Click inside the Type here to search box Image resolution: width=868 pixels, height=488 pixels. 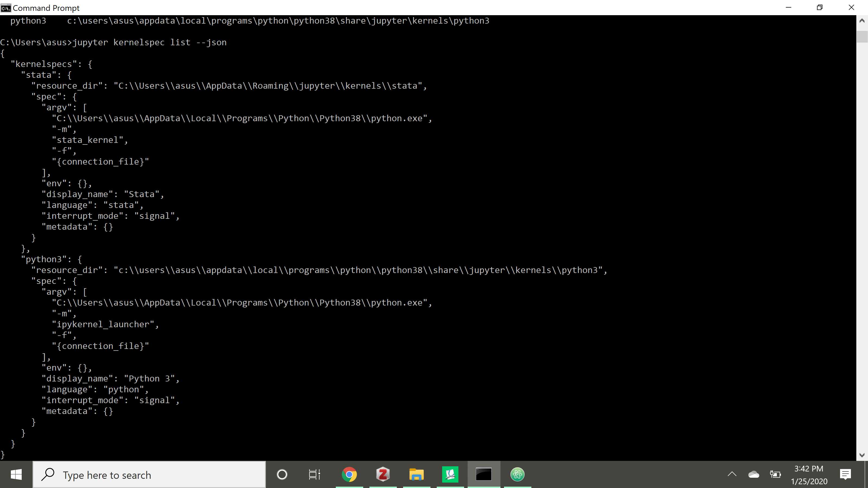148,475
